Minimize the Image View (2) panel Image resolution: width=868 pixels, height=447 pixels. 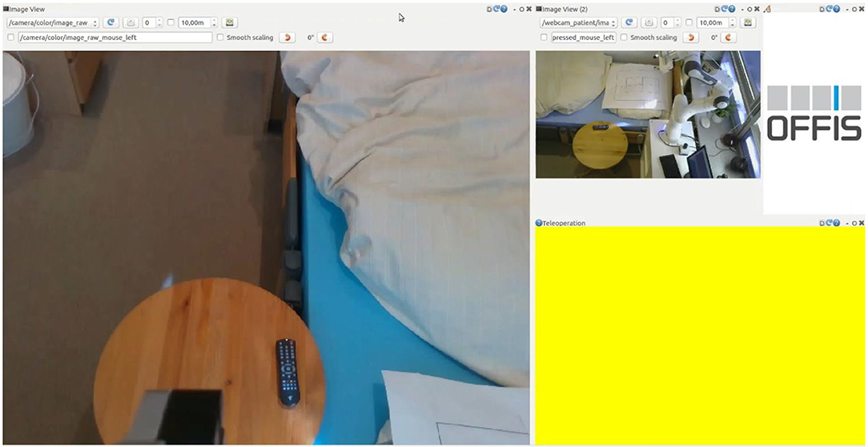[742, 9]
